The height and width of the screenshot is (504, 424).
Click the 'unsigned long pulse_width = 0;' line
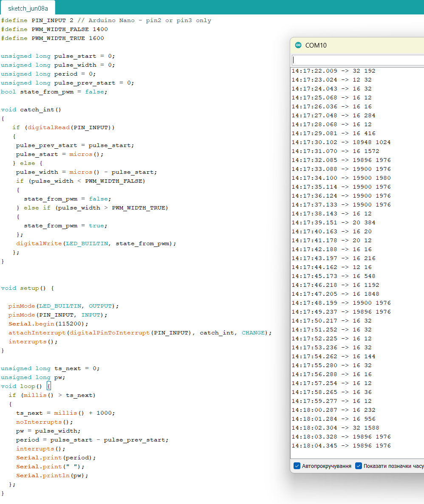[58, 65]
